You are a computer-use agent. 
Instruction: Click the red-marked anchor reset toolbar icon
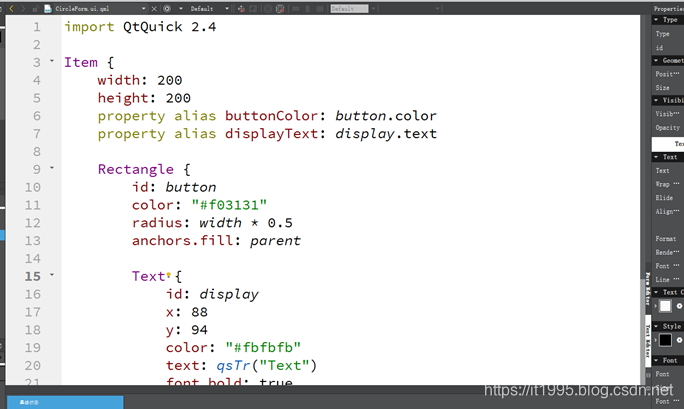click(241, 9)
